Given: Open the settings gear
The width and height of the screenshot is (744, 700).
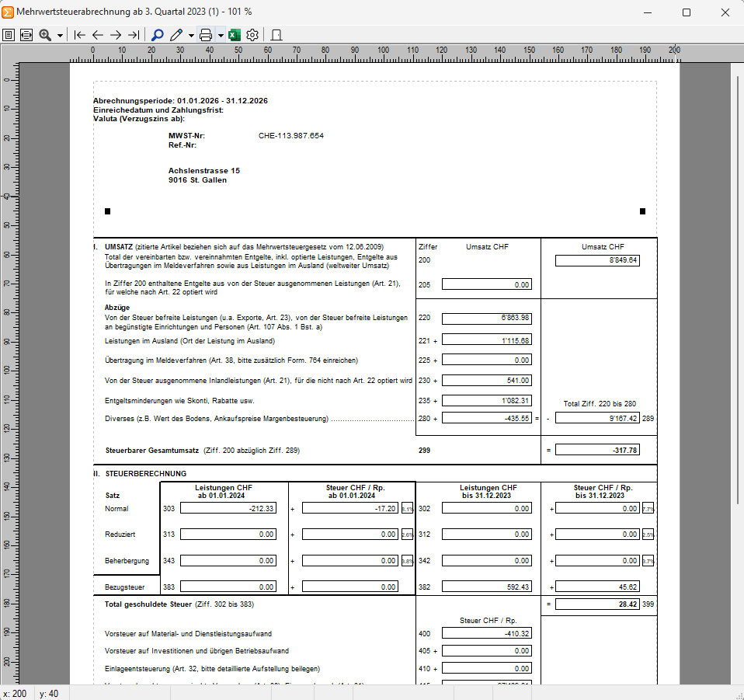Looking at the screenshot, I should pos(252,35).
